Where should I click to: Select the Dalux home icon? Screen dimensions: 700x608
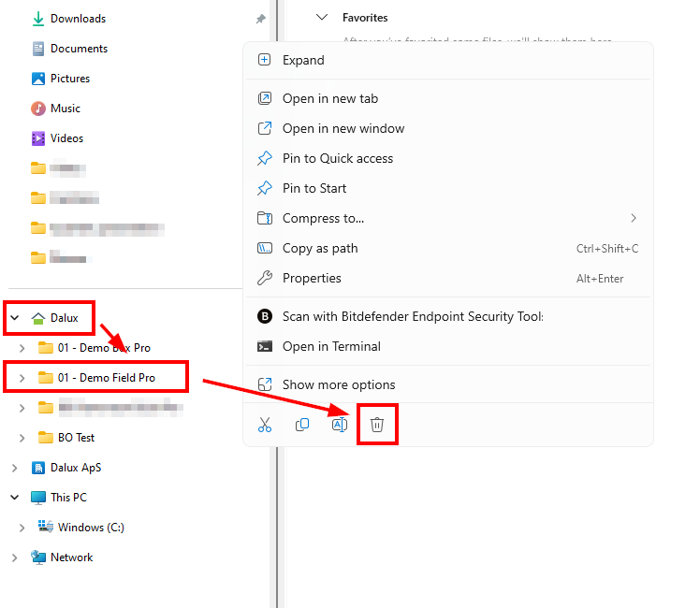38,318
